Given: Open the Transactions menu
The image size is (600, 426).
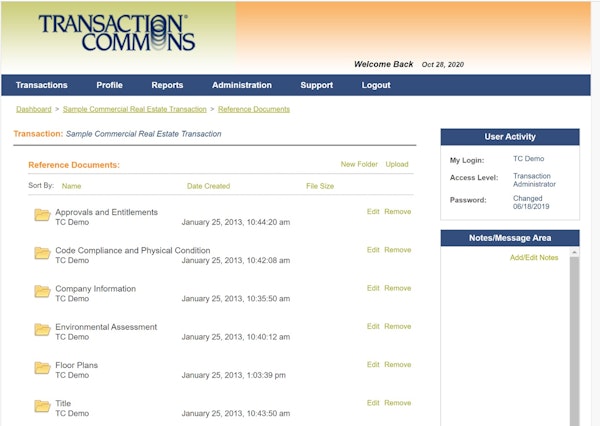Looking at the screenshot, I should [x=42, y=85].
